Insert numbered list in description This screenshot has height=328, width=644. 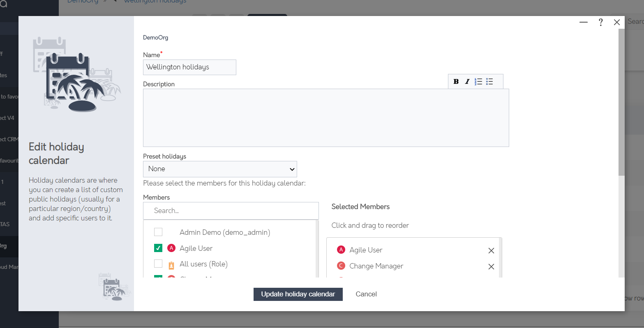pos(478,82)
